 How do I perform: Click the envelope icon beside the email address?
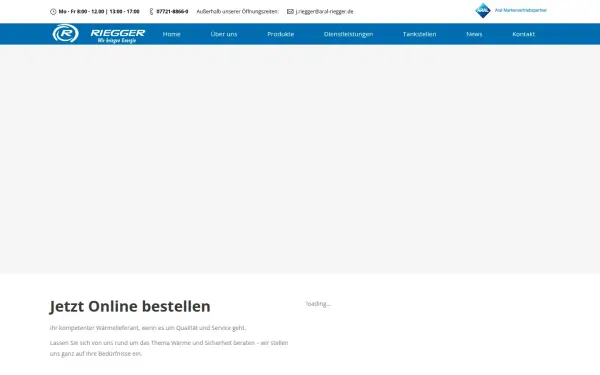(x=290, y=11)
